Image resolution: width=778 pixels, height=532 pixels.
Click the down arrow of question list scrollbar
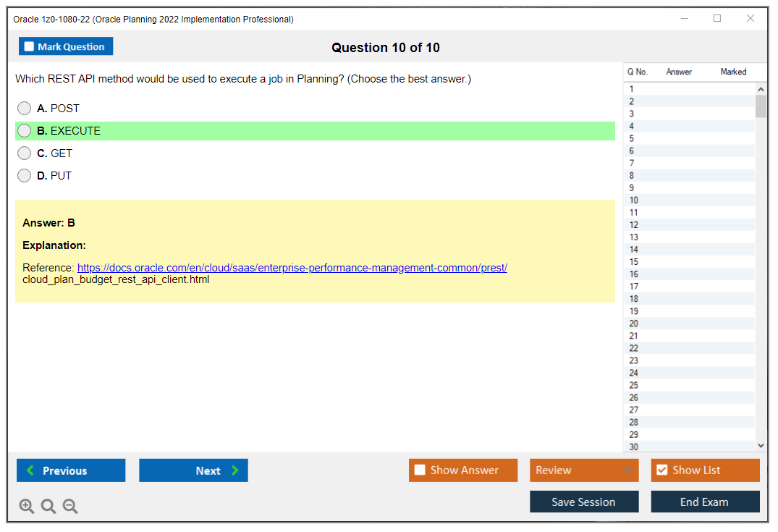pyautogui.click(x=761, y=445)
